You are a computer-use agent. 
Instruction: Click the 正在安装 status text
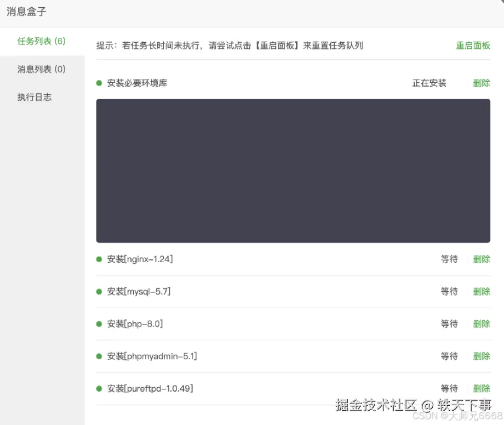(x=429, y=83)
